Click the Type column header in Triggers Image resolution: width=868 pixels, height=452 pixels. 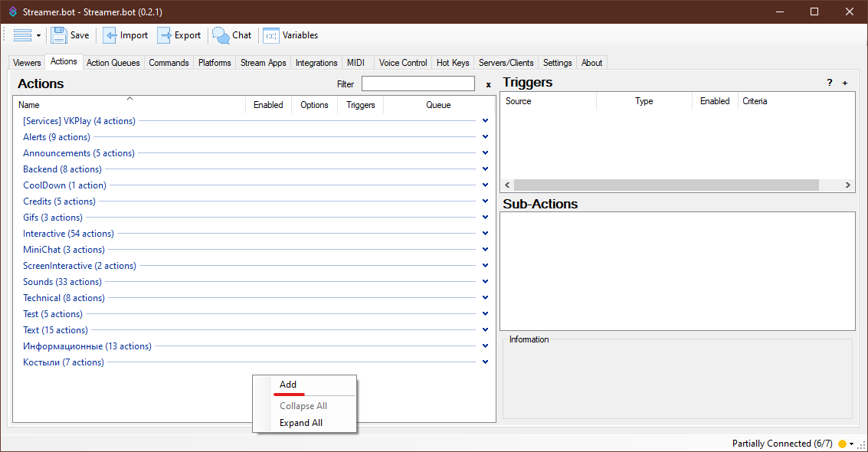644,101
